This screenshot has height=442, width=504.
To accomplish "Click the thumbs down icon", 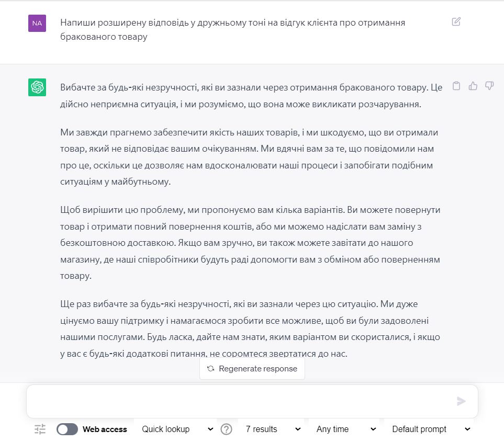I will tap(490, 86).
